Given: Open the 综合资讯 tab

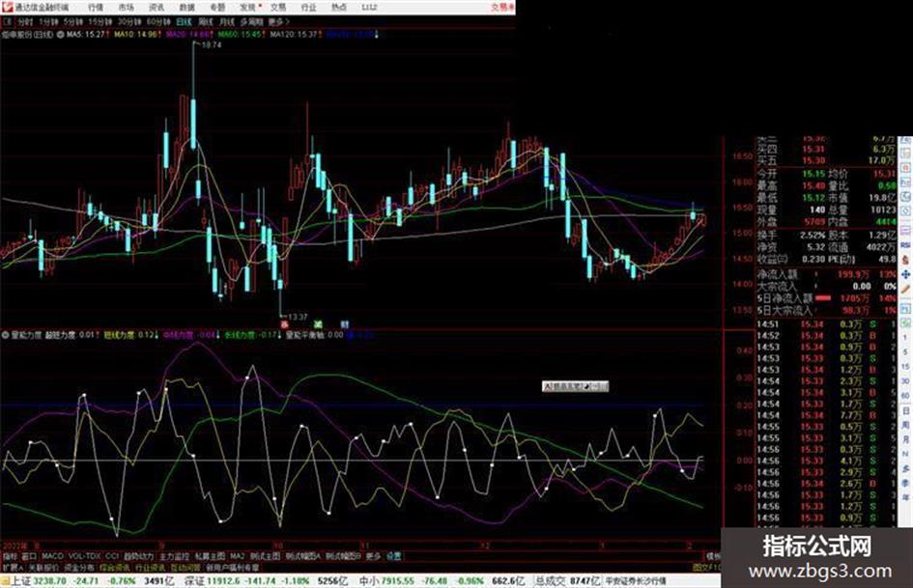Looking at the screenshot, I should pyautogui.click(x=115, y=567).
